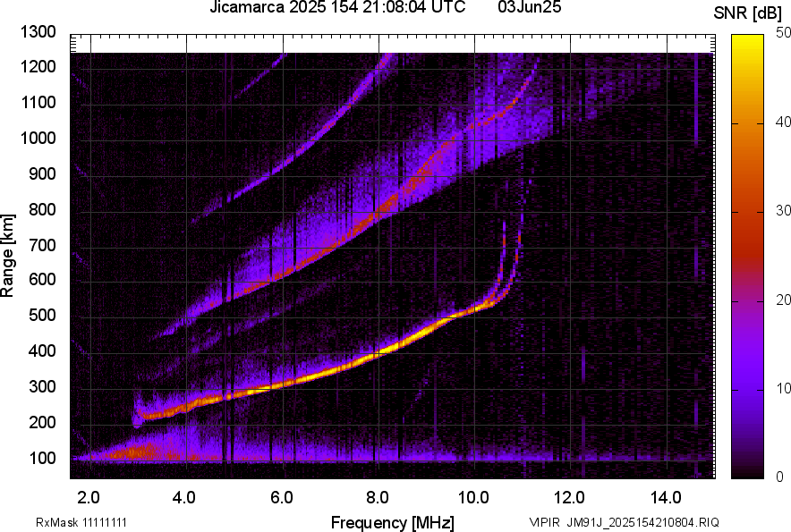
Task: Click the range tick label '1200'
Action: tap(38, 66)
